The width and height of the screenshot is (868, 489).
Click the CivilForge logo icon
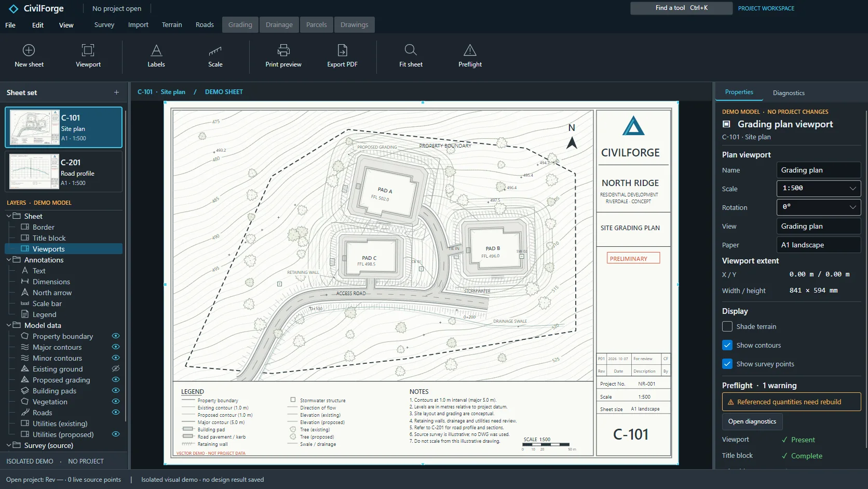tap(13, 9)
